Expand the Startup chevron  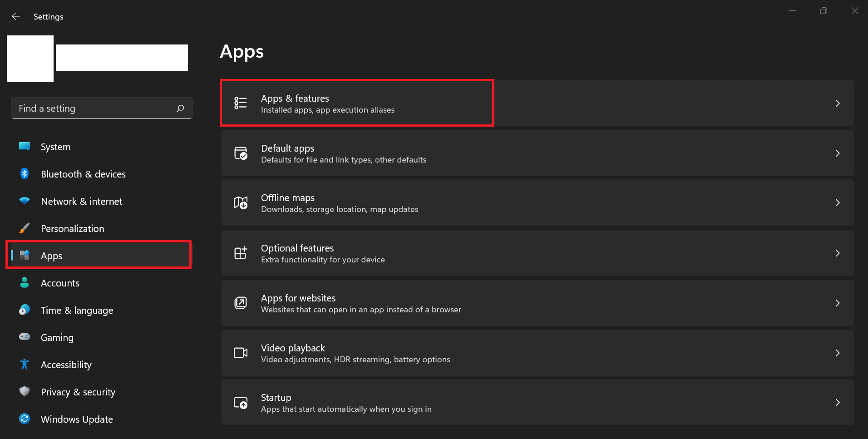838,402
